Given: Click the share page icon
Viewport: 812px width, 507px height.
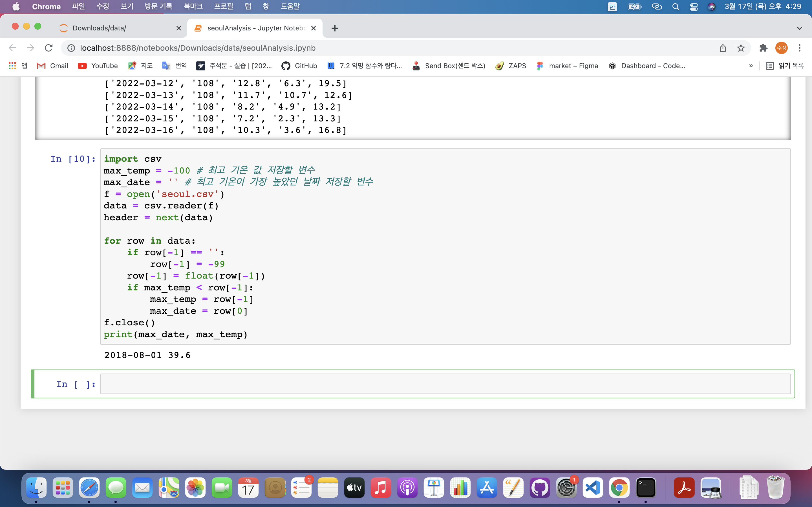Looking at the screenshot, I should 723,48.
